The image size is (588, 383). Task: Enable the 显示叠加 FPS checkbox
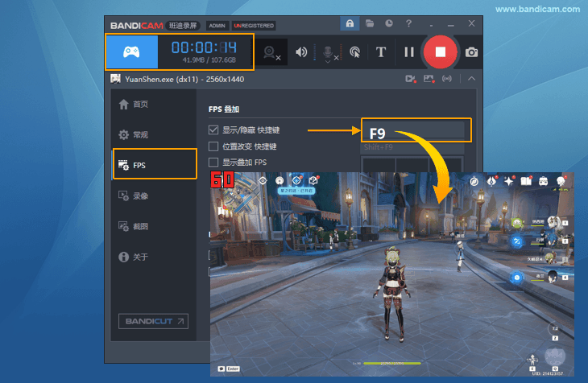tap(213, 163)
